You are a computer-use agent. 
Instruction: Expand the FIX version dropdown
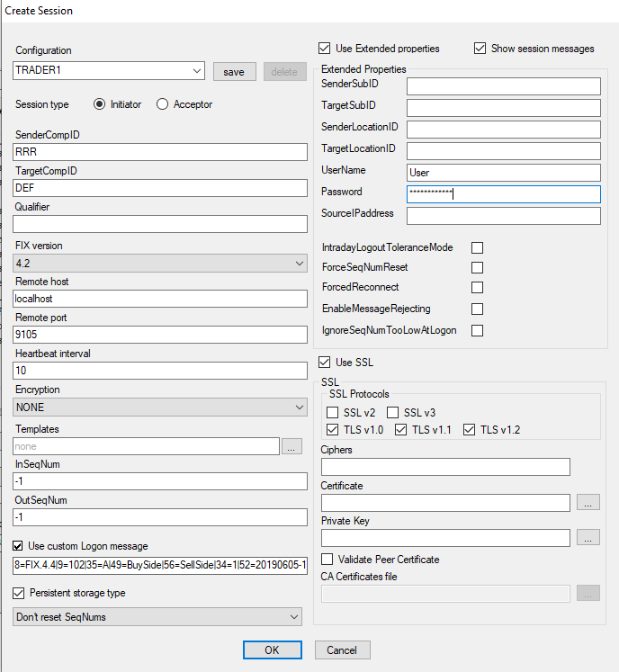click(x=160, y=264)
